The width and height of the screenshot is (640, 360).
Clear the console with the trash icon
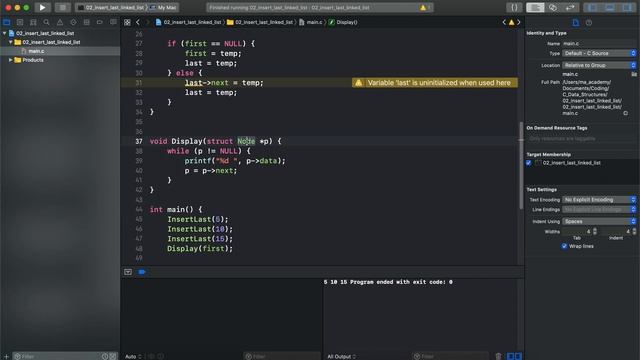tap(498, 356)
